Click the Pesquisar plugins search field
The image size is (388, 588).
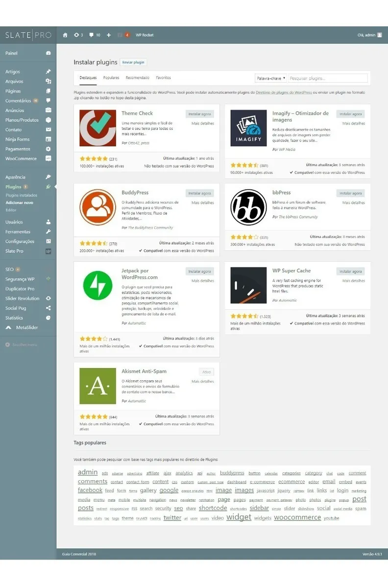point(328,78)
